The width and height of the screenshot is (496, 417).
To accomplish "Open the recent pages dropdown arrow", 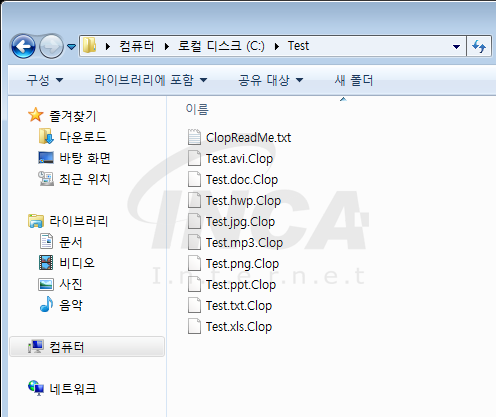I will 71,47.
